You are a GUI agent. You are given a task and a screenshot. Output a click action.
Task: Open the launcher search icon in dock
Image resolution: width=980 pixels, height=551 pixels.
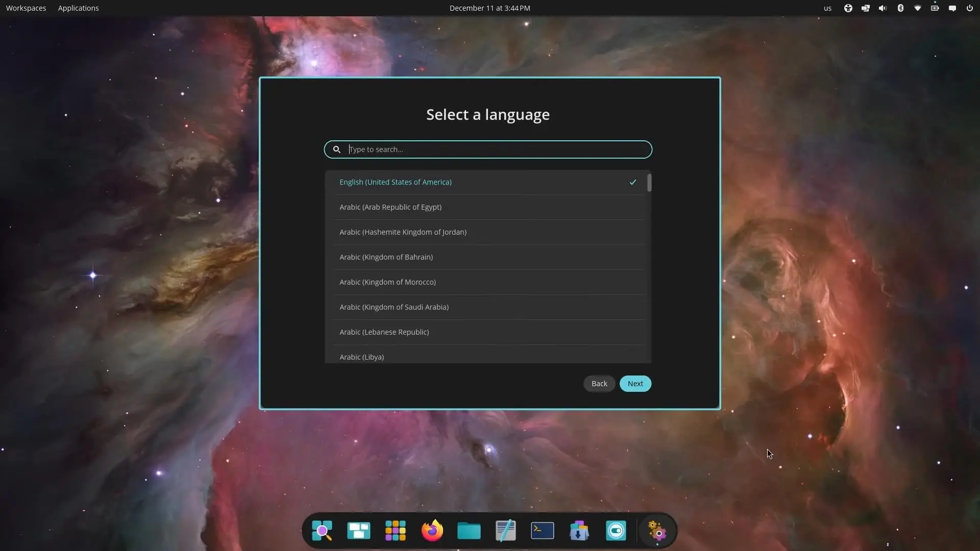pyautogui.click(x=322, y=531)
